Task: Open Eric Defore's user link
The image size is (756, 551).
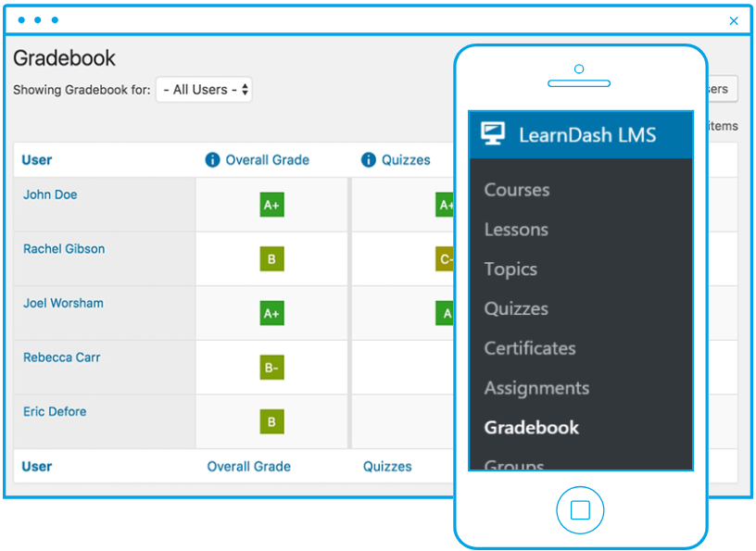Action: (55, 411)
